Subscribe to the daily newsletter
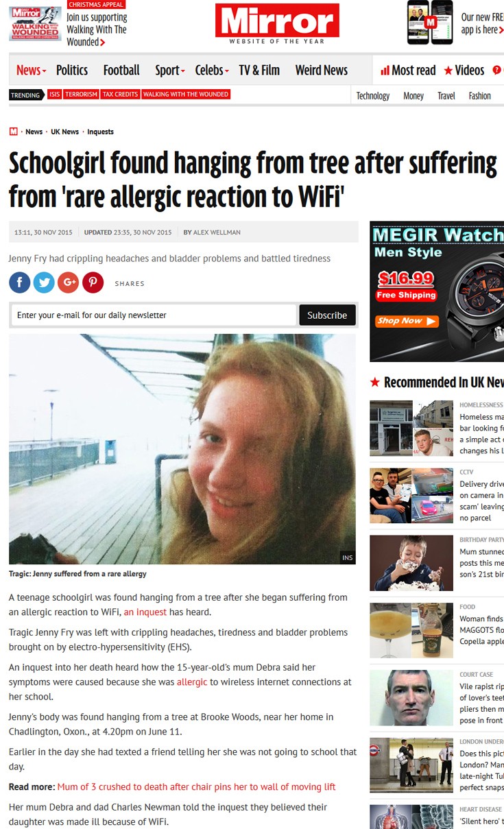Screen dimensions: 504x829 coord(327,315)
